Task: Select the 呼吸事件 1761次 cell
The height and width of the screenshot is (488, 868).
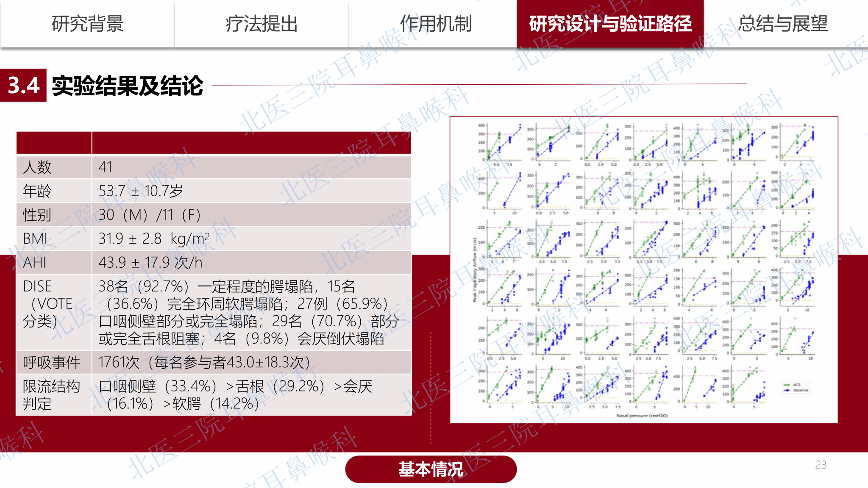Action: (204, 363)
